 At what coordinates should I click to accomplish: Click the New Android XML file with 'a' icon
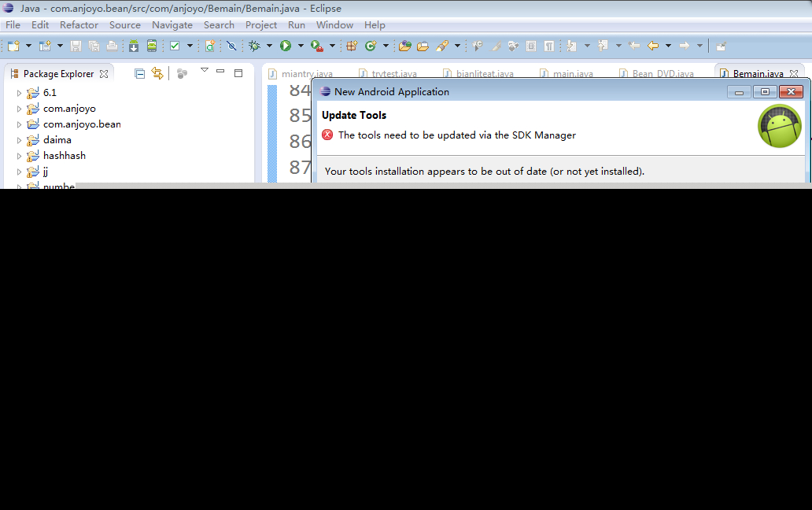(x=210, y=46)
